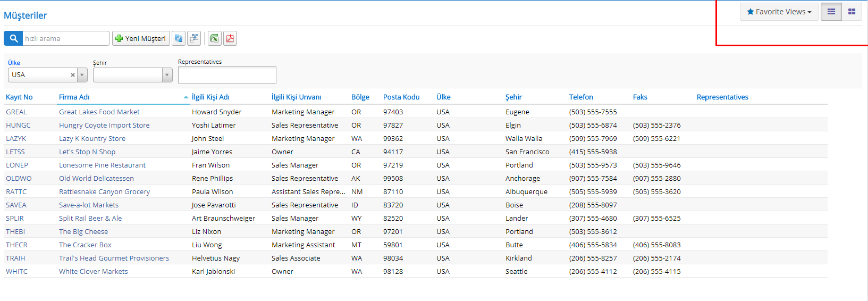The width and height of the screenshot is (868, 301).
Task: Create a new customer with Yeni Müşteri
Action: point(141,38)
